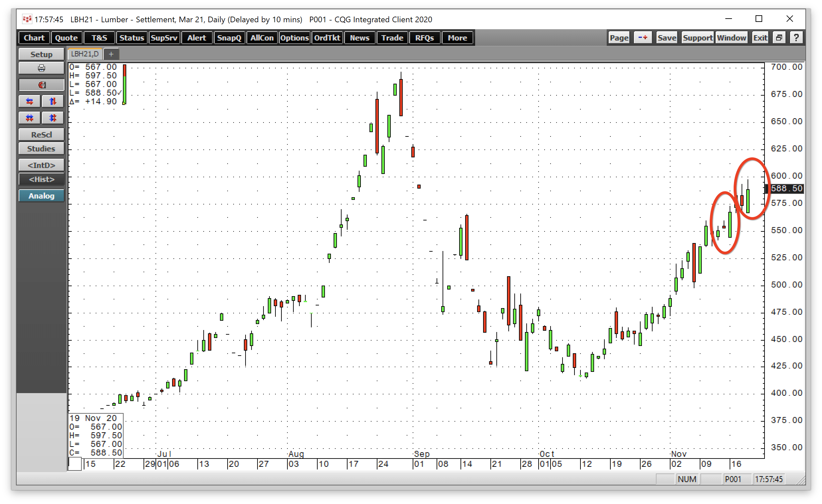Viewport: 822px width, 504px height.
Task: Expand the Window menu
Action: point(732,37)
